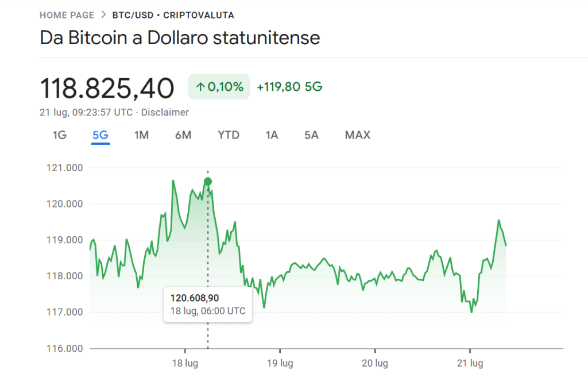Select the YTD range tab
Image resolution: width=588 pixels, height=381 pixels.
coord(229,136)
